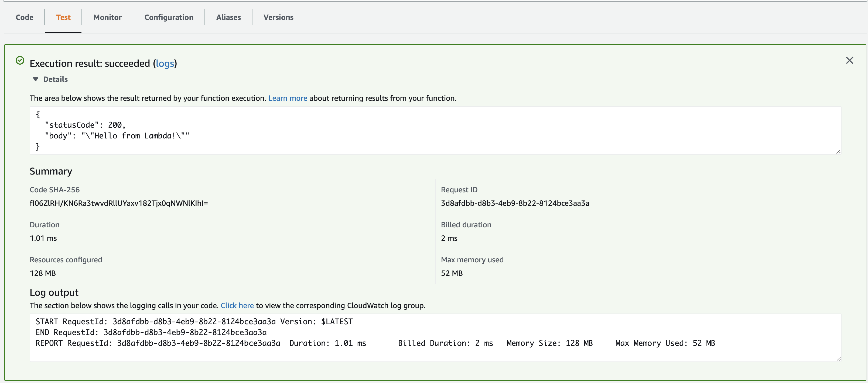Click here to view CloudWatch log group
This screenshot has height=383, width=868.
(237, 305)
